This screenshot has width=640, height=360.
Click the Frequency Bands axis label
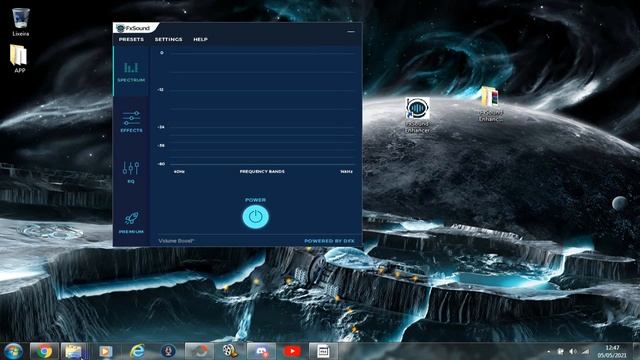click(x=262, y=171)
